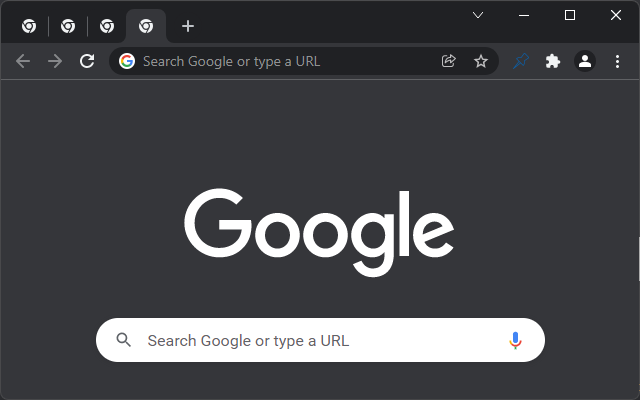
Task: Start voice search with microphone icon
Action: coord(515,340)
